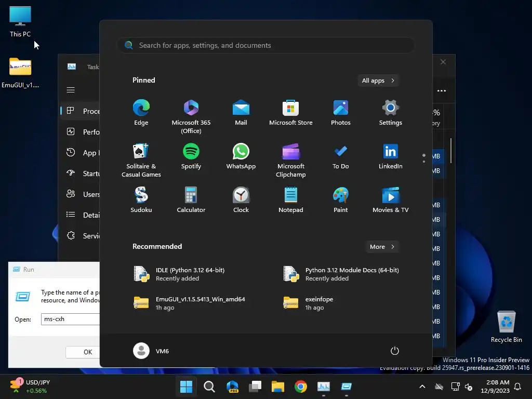This screenshot has height=399, width=532.
Task: Show hidden system tray icons
Action: (x=422, y=387)
